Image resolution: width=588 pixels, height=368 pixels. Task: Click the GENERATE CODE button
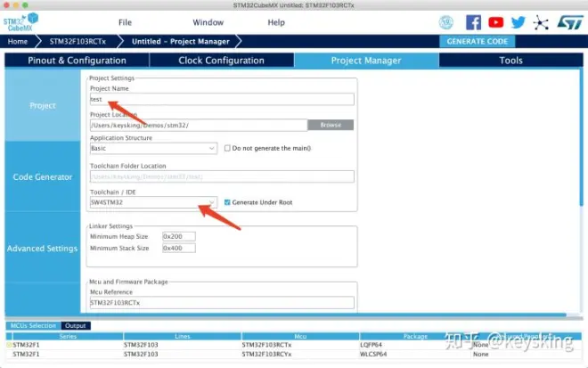(x=477, y=41)
